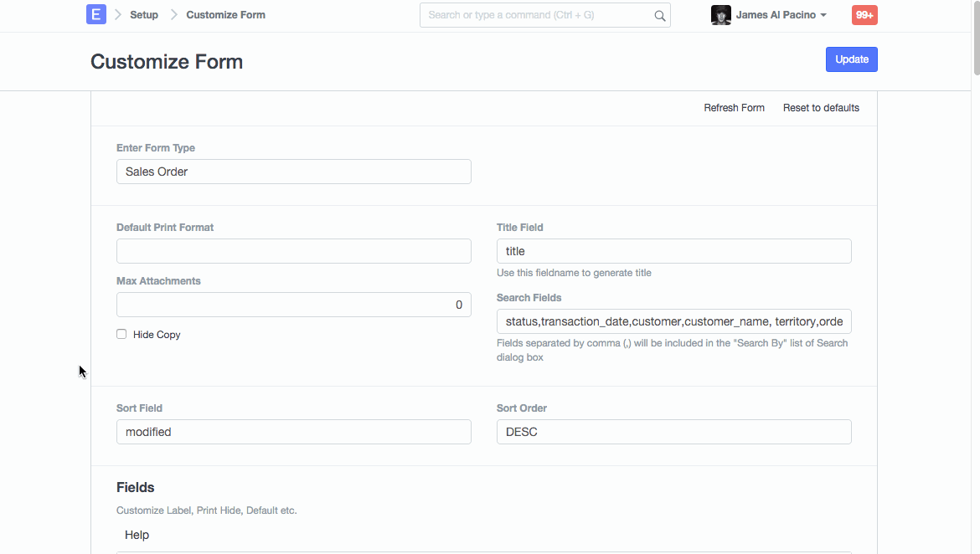Click the Max Attachments field
The image size is (980, 554).
[293, 305]
